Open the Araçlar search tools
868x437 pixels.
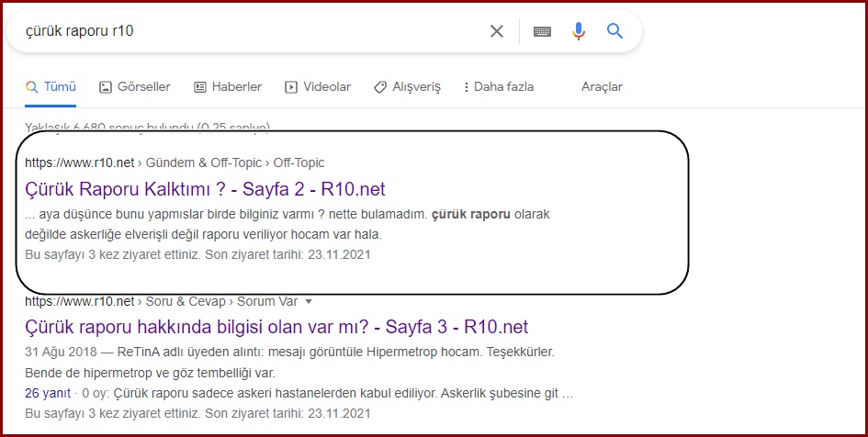[602, 87]
